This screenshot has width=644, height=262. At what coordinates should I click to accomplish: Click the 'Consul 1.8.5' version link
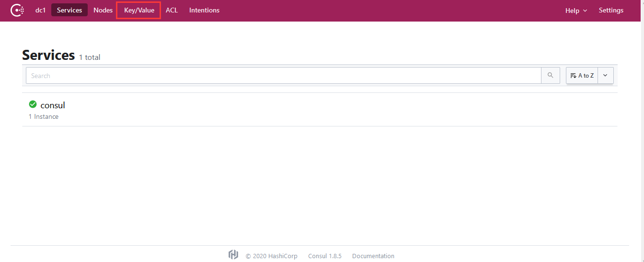click(325, 256)
